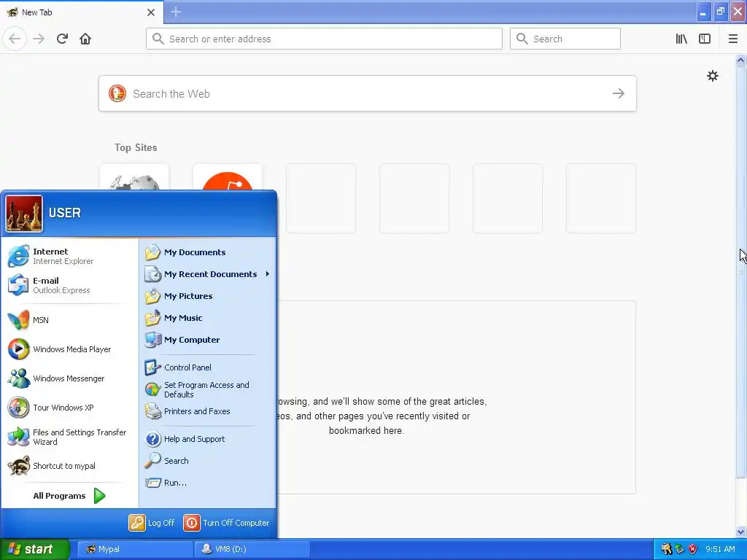Open a new tab with plus button
The height and width of the screenshot is (560, 747).
click(x=176, y=12)
